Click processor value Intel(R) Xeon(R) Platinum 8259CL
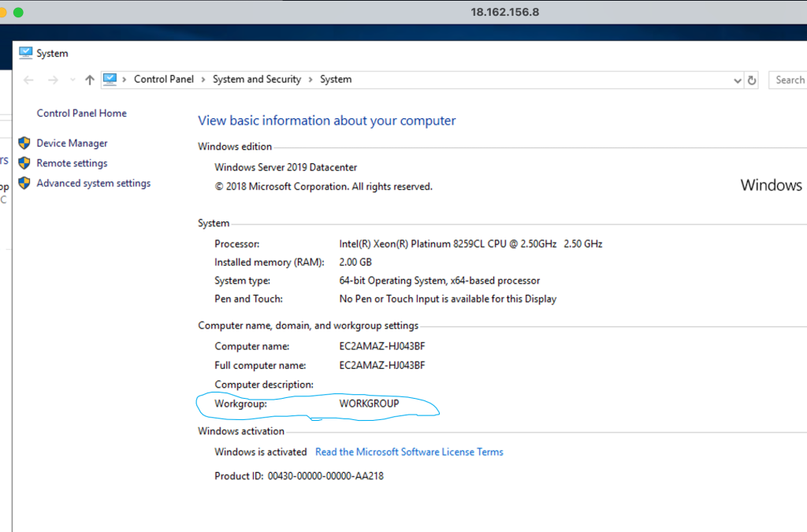The width and height of the screenshot is (807, 532). (x=470, y=244)
